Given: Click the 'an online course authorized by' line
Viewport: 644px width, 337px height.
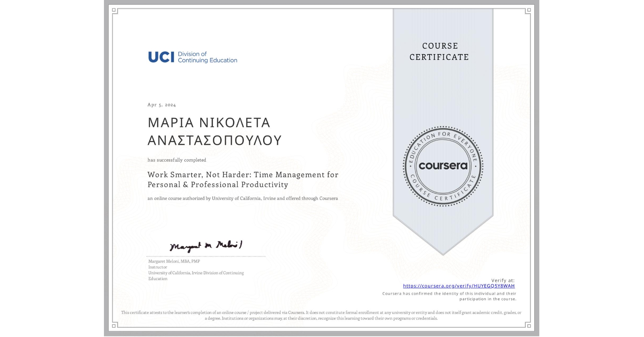Looking at the screenshot, I should (x=243, y=198).
